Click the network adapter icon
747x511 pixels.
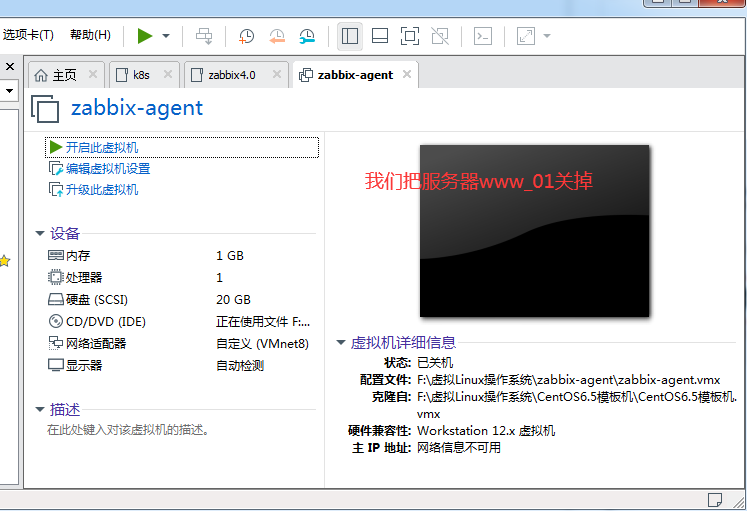56,343
